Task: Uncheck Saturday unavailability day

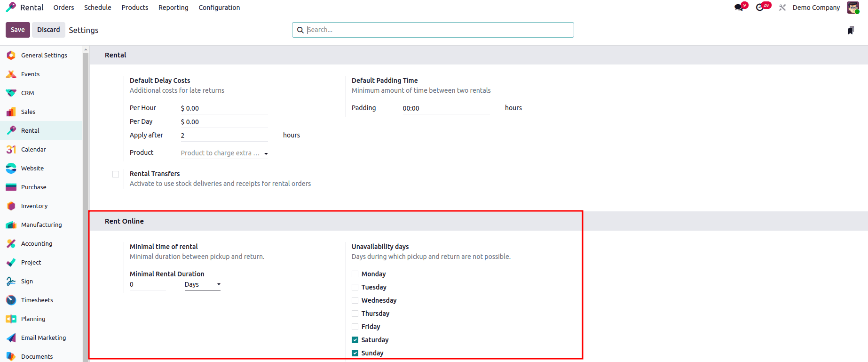Action: [x=355, y=340]
